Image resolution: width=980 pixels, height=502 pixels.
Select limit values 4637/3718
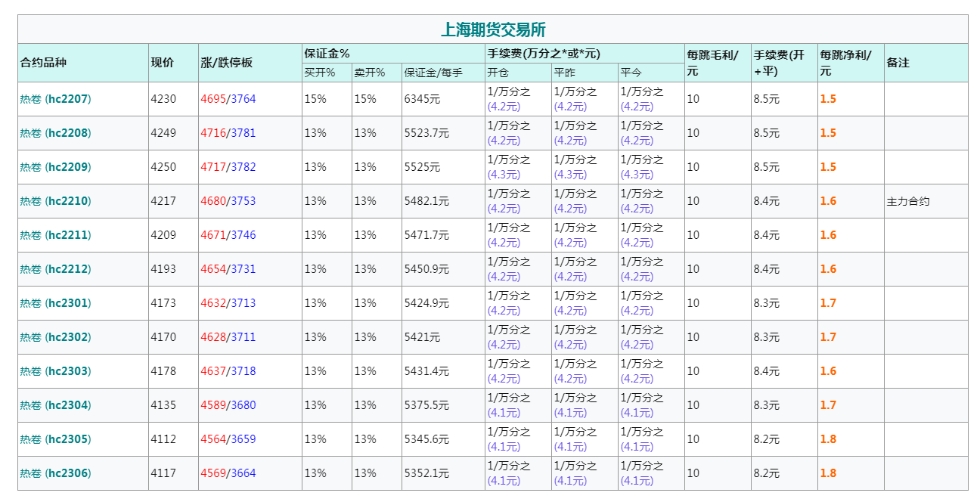pyautogui.click(x=228, y=371)
